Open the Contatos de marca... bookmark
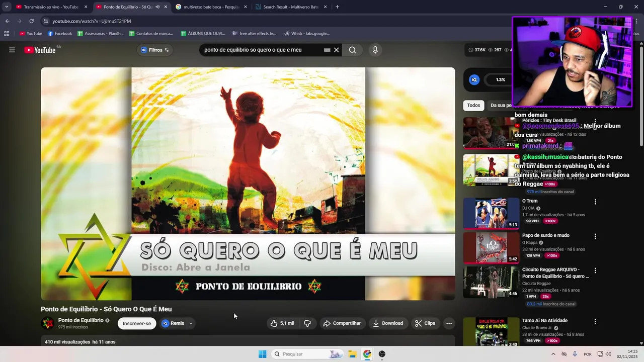Screen dimensions: 644x362 [x=151, y=34]
